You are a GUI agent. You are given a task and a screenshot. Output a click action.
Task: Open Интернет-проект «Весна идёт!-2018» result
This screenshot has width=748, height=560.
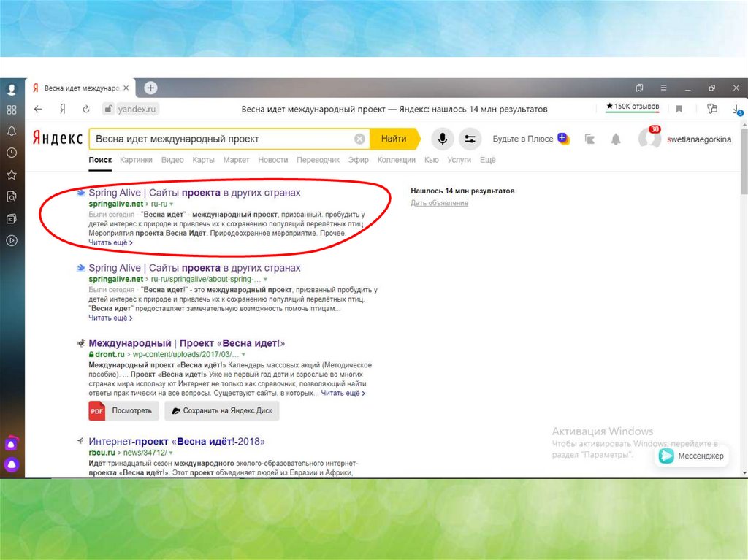pyautogui.click(x=177, y=441)
